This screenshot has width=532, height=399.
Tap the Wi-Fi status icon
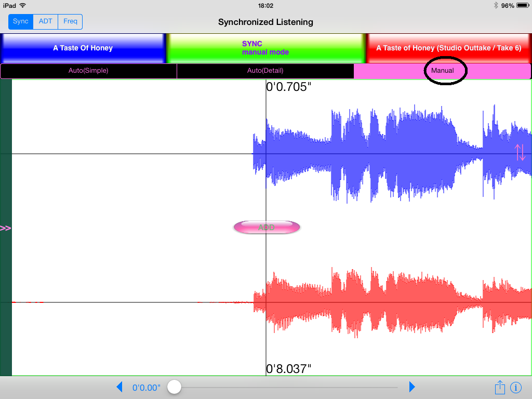pos(23,5)
